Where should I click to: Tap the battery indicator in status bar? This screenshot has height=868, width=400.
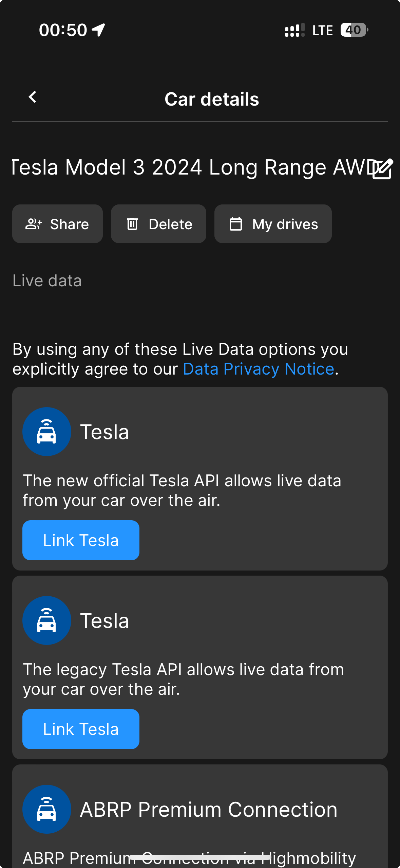[354, 30]
